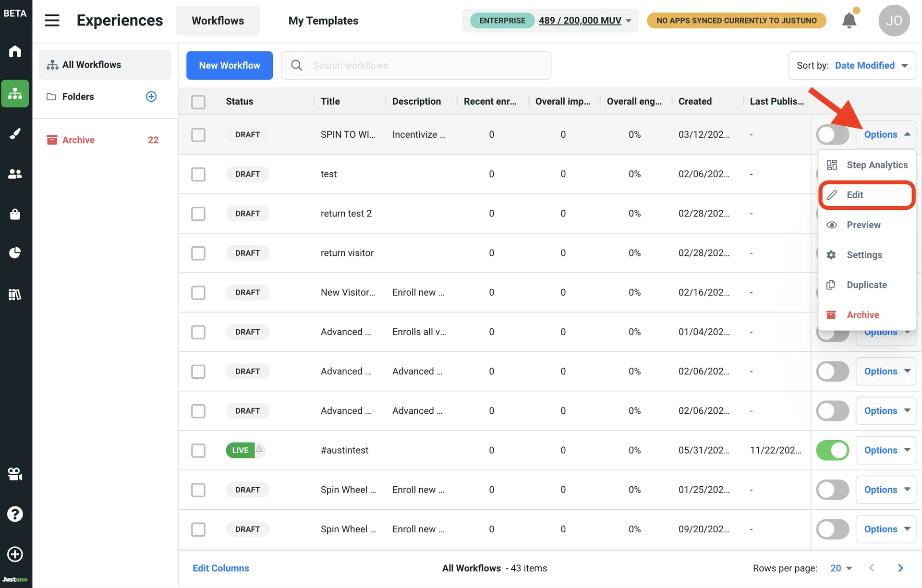Open Options for first 02/06 Advanced row
Viewport: 922px width, 588px height.
[886, 371]
